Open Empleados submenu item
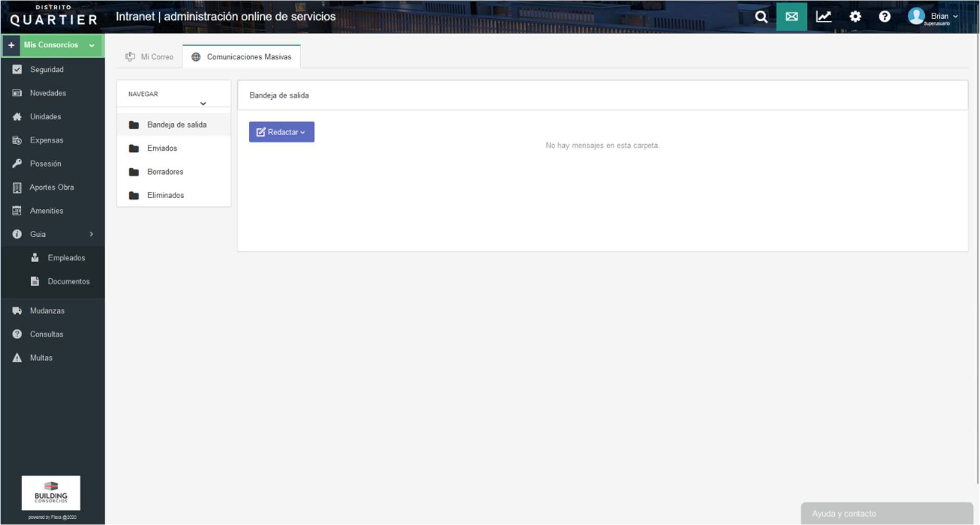The image size is (980, 525). click(66, 258)
